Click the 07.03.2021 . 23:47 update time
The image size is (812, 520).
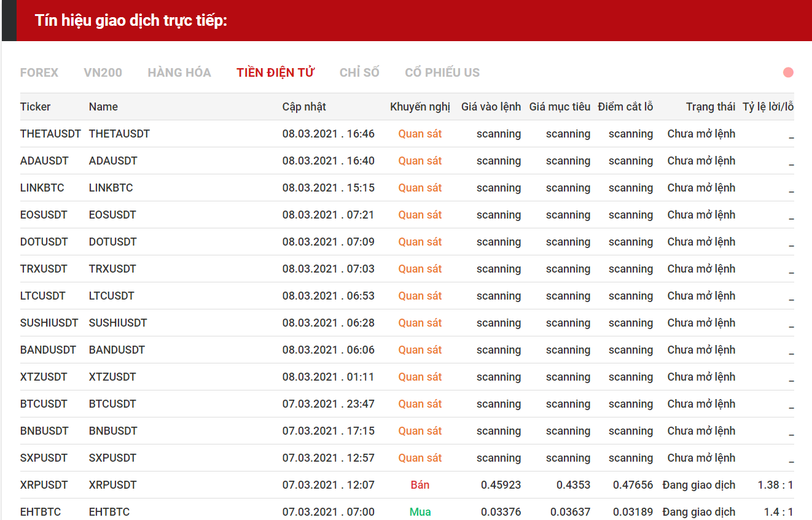click(x=329, y=404)
